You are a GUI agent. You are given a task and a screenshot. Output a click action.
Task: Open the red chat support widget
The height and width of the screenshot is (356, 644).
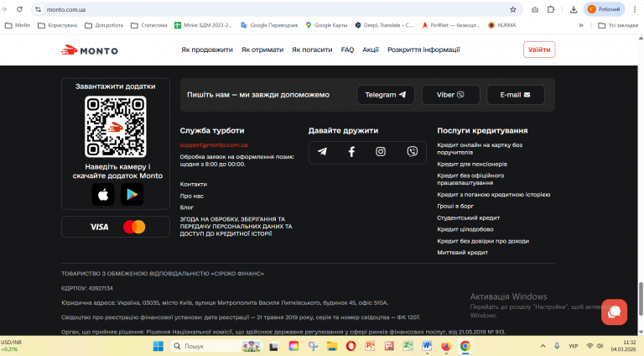click(x=614, y=312)
